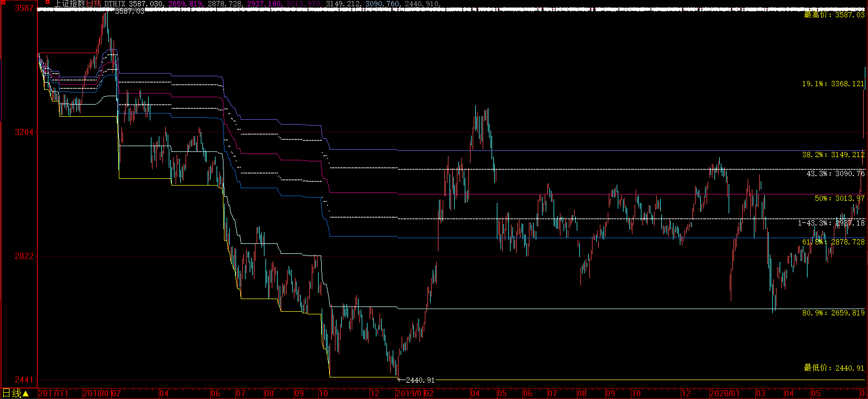
Task: Click the DTHJX indicator name
Action: click(x=115, y=4)
